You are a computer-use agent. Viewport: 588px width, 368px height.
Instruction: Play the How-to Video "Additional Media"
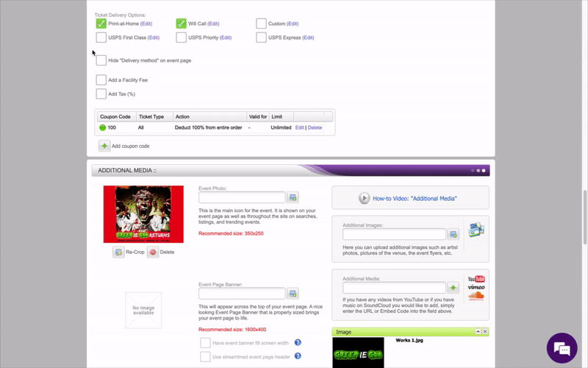point(364,198)
